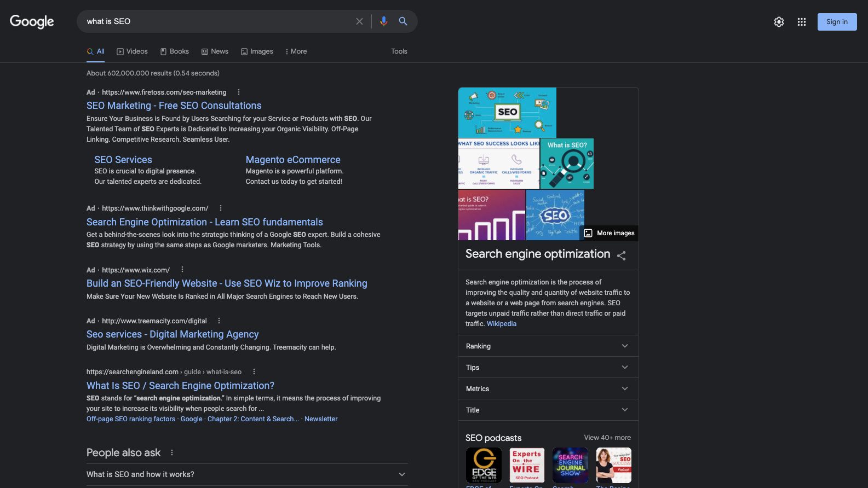Start voice search with the microphone icon
Screen dimensions: 868x488
coord(383,21)
